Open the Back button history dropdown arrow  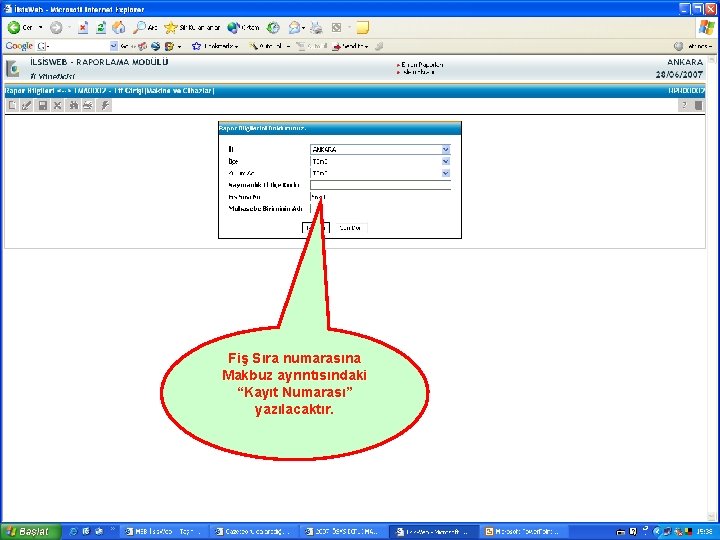point(40,28)
